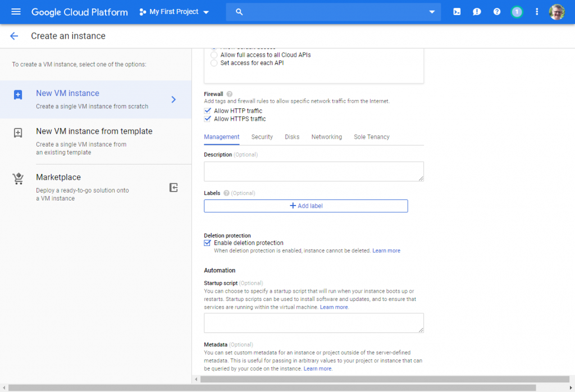Toggle Allow HTTP traffic checkbox

[208, 111]
